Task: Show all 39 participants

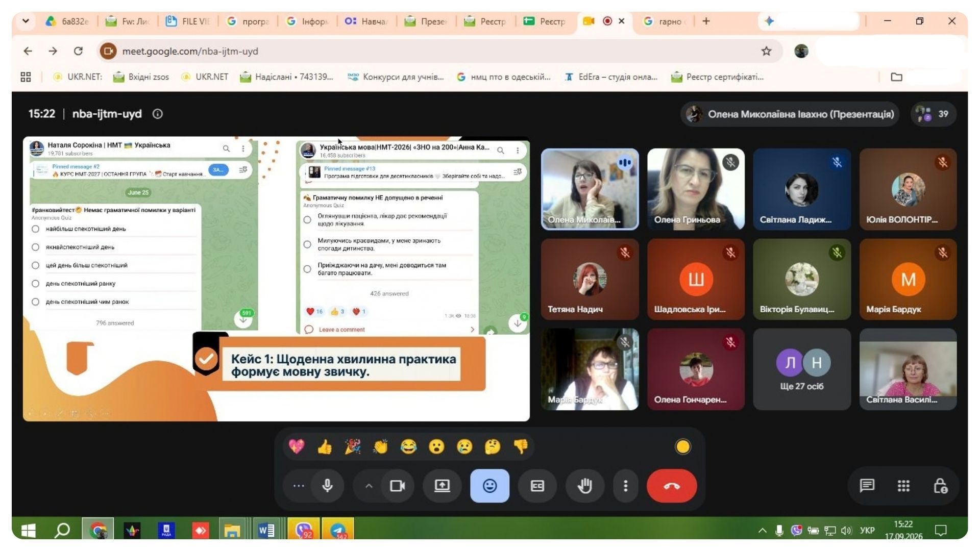Action: pos(933,114)
